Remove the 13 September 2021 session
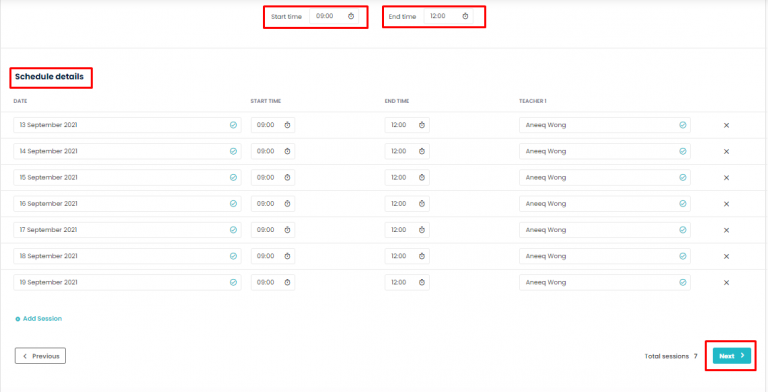This screenshot has height=392, width=768. [x=726, y=125]
